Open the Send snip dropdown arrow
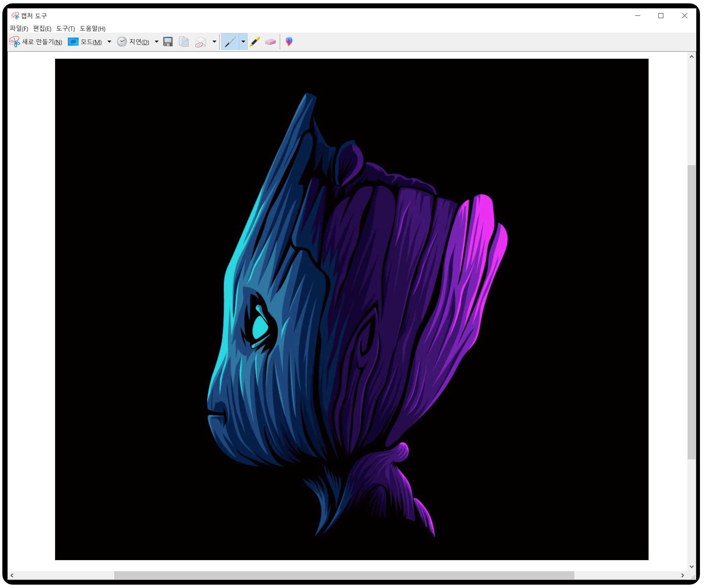Viewport: 706px width, 588px height. [x=214, y=42]
